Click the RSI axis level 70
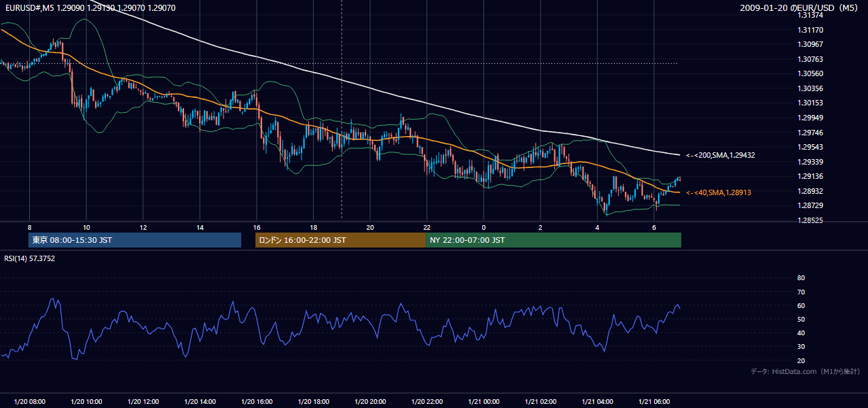Image resolution: width=868 pixels, height=408 pixels. click(801, 292)
